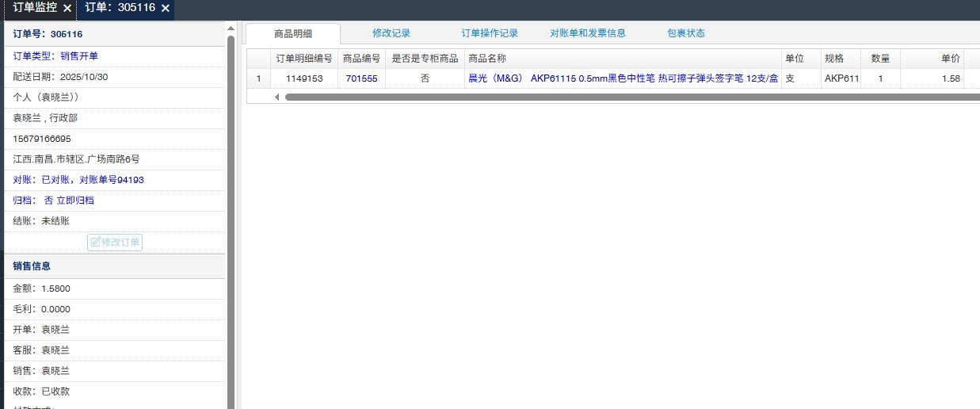
Task: Open the 商品明细 tab
Action: pyautogui.click(x=292, y=33)
